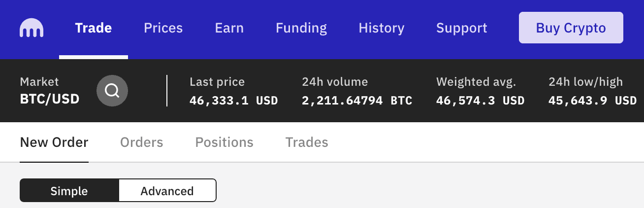
Task: Open the Trades tab
Action: tap(306, 143)
